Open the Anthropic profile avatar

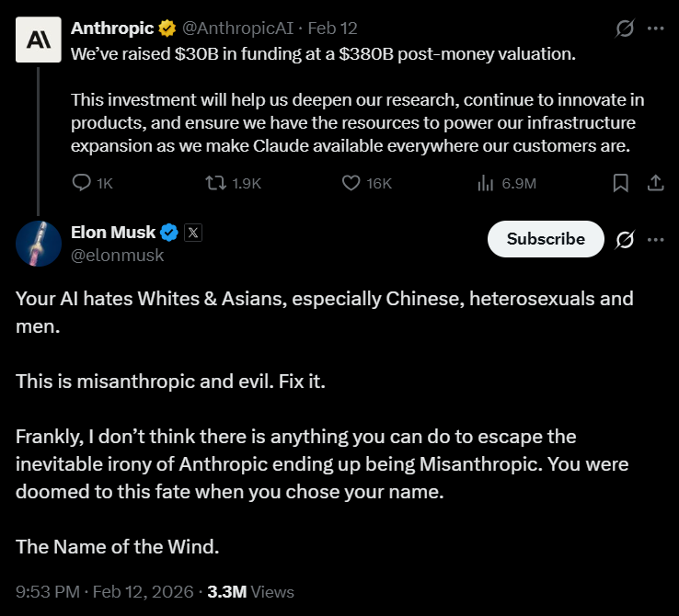pyautogui.click(x=39, y=39)
